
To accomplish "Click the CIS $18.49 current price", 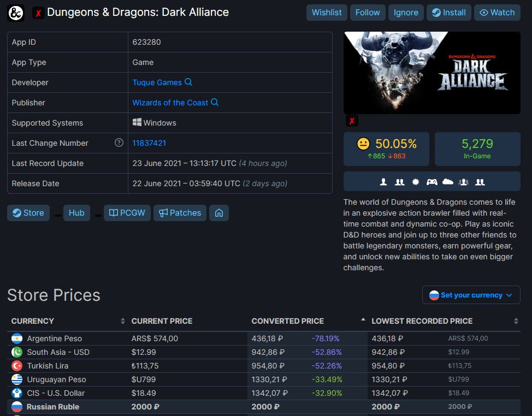I will (x=144, y=393).
